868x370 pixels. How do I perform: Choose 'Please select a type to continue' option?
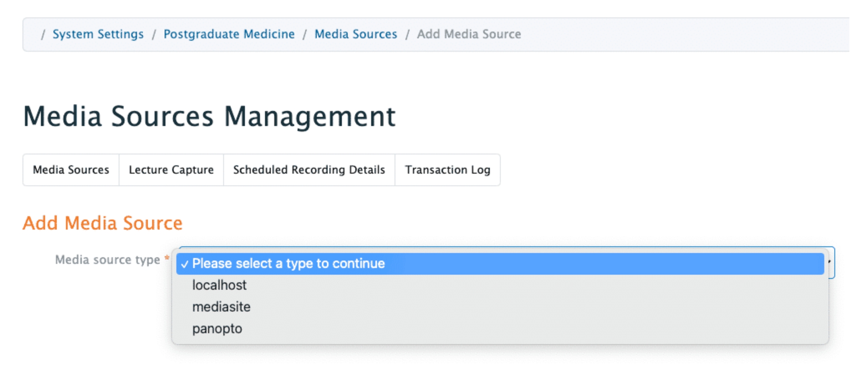(x=288, y=264)
